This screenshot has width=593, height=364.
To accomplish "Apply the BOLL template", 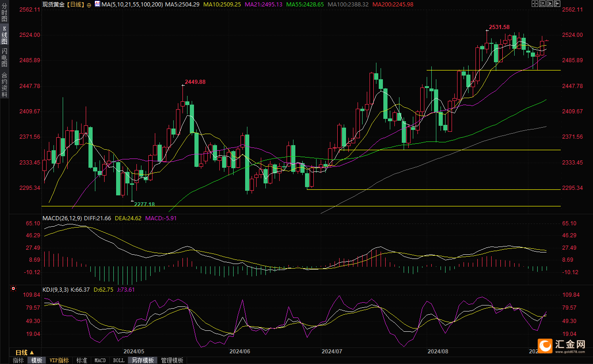I will pyautogui.click(x=118, y=360).
